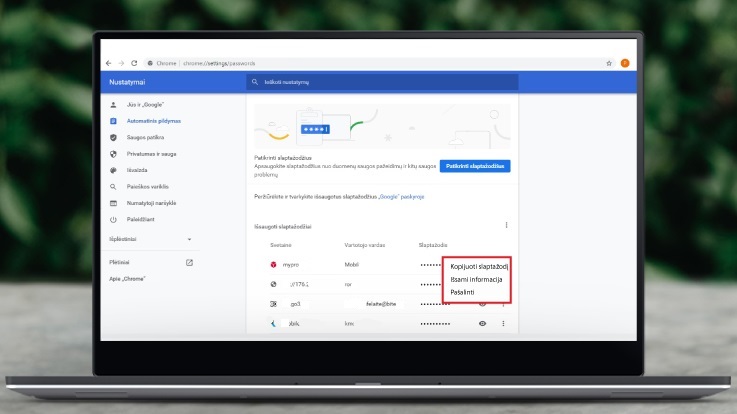Viewport: 737px width, 414px height.
Task: Open three-dot menu on the kmc row
Action: 503,324
